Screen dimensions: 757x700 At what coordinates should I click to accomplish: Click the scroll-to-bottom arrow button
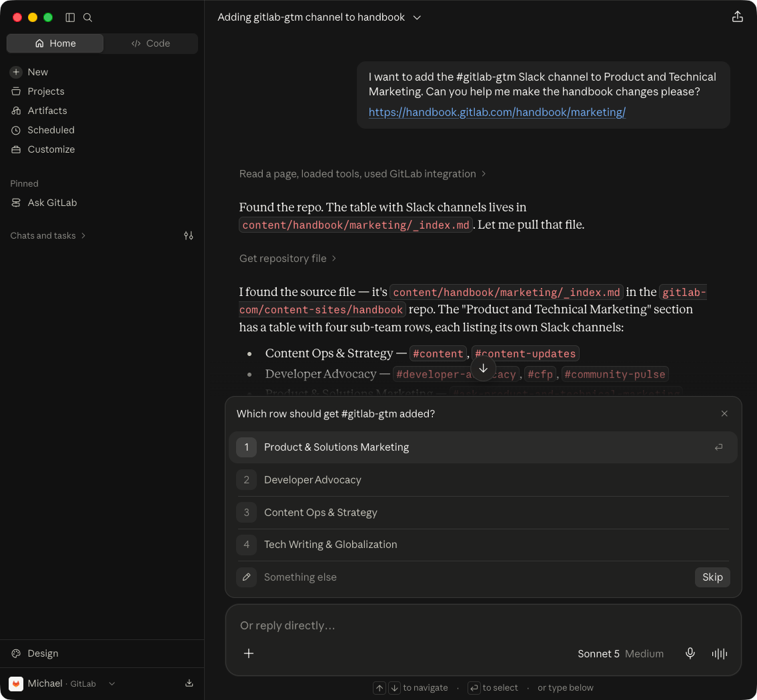point(483,368)
